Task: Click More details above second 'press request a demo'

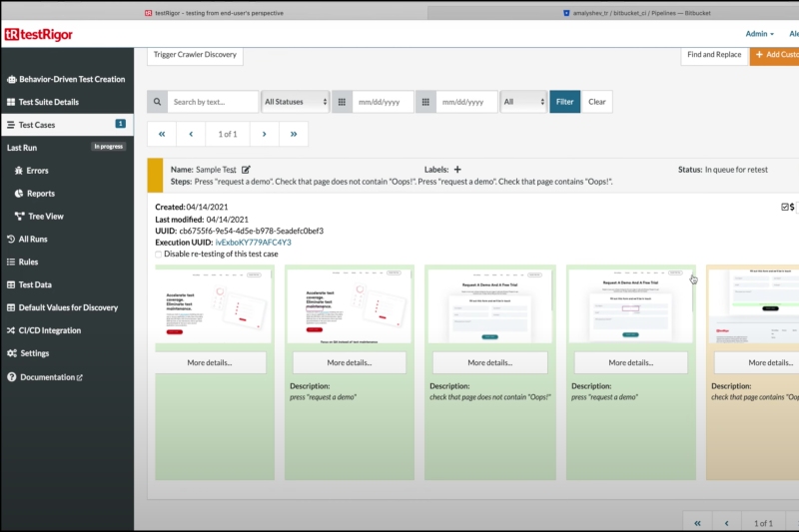Action: pyautogui.click(x=631, y=363)
